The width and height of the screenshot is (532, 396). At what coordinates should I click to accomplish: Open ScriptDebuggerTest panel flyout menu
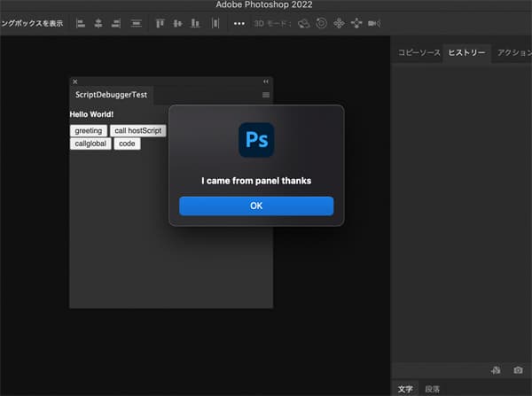(x=266, y=94)
